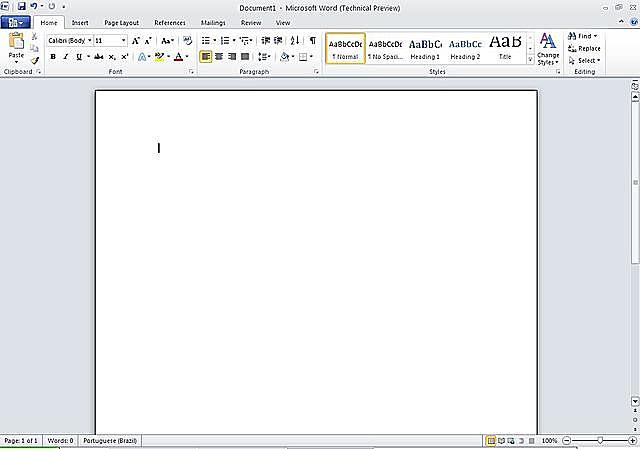
Task: Select the Format Painter brush icon
Action: [x=35, y=60]
